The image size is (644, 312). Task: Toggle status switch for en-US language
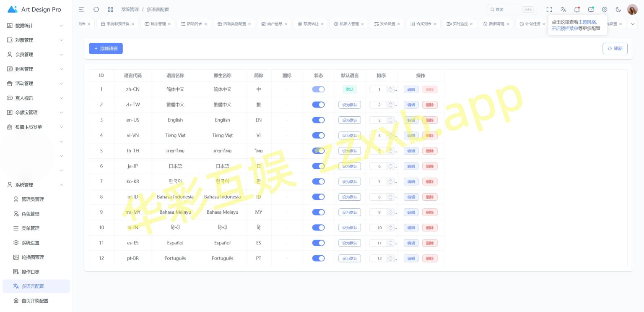pos(318,120)
